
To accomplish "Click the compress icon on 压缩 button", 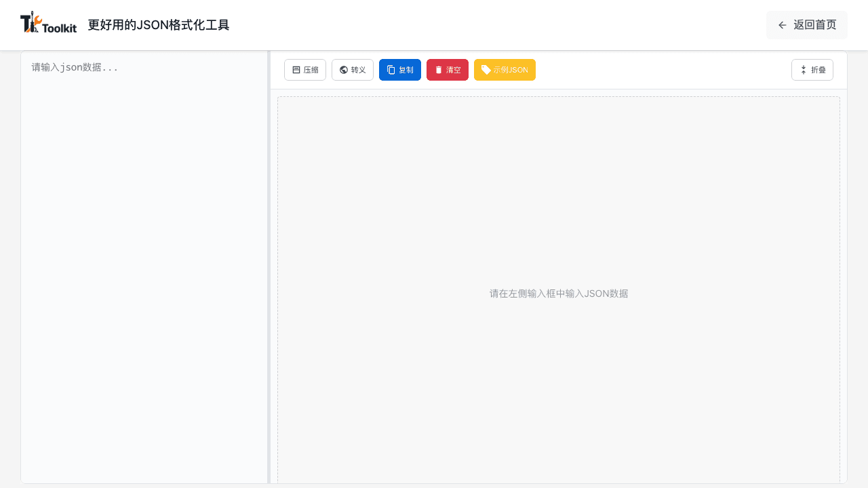I will pyautogui.click(x=296, y=70).
